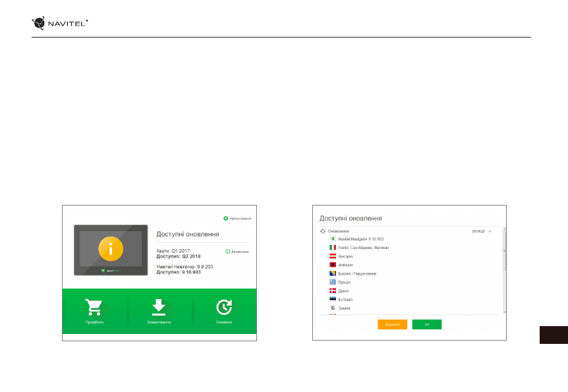
Task: Choose the Данія map entry
Action: 343,291
